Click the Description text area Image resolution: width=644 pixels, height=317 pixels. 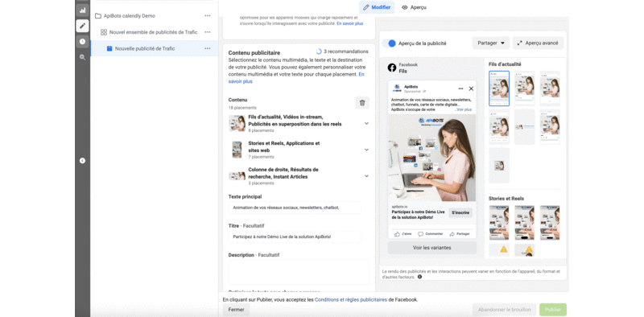coord(299,272)
